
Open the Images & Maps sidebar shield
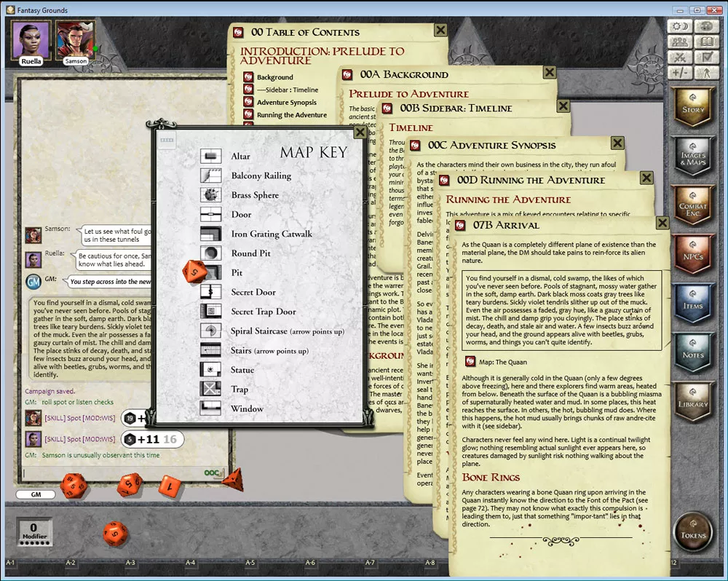click(693, 156)
